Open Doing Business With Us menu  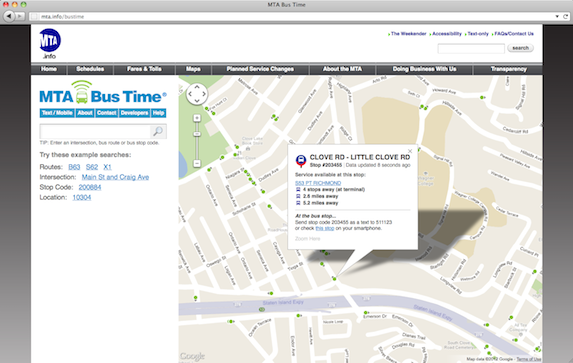point(425,69)
